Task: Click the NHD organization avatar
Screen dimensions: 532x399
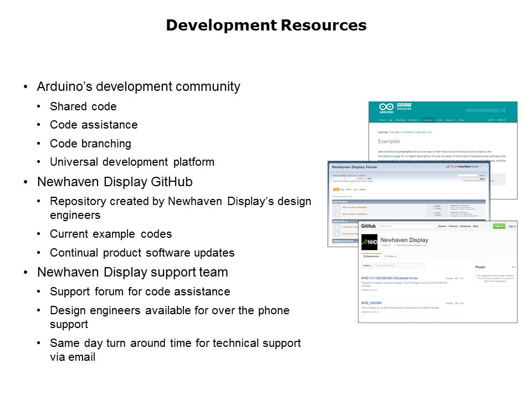Action: click(x=369, y=242)
